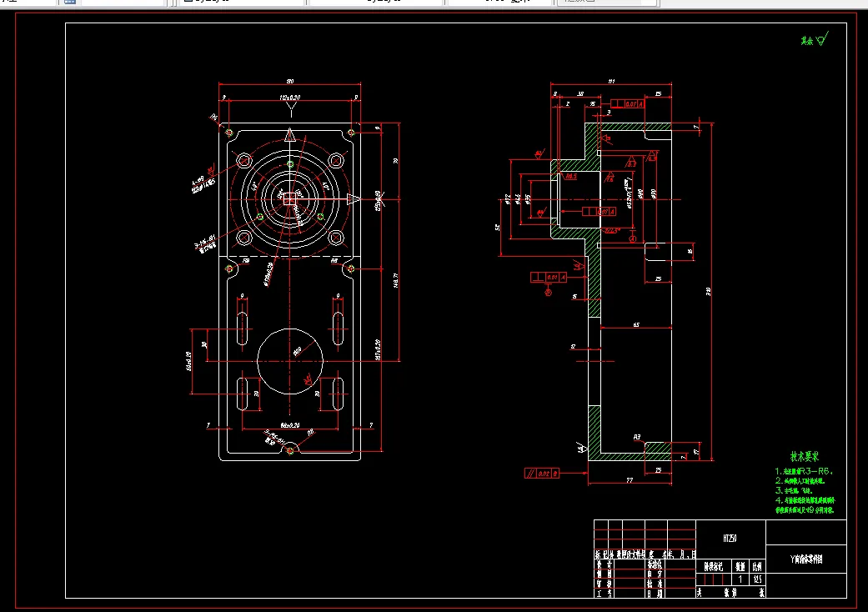Select the drawing name cell in title block
Viewport: 868px width, 612px height.
pyautogui.click(x=806, y=559)
